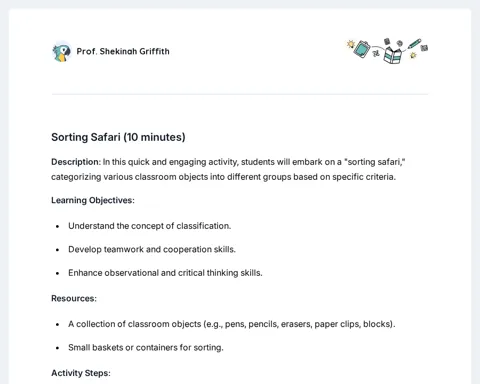Click the Activity Steps heading
The width and height of the screenshot is (480, 384).
81,373
